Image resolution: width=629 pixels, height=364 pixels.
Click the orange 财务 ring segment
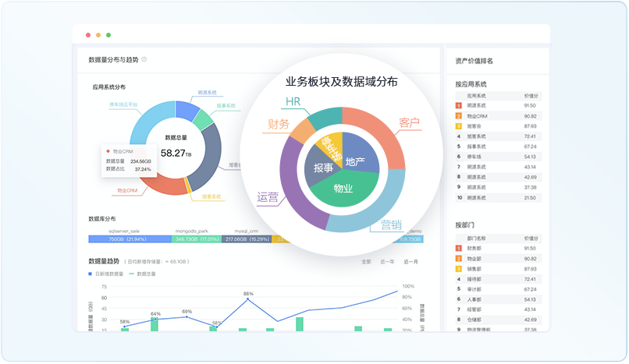point(303,131)
